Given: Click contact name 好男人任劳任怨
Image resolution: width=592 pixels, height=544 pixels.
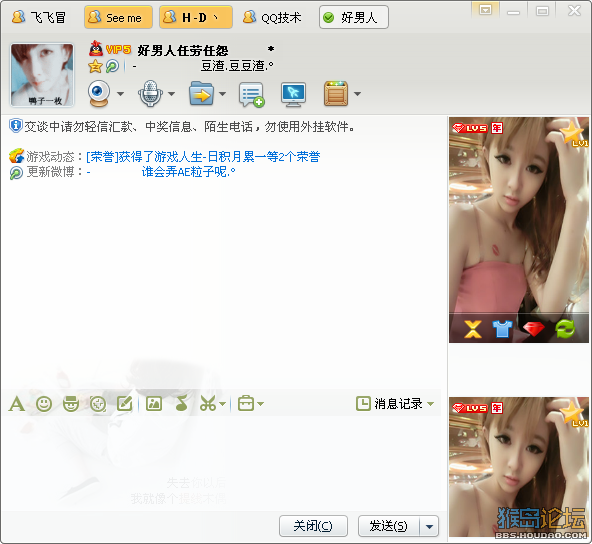Looking at the screenshot, I should 183,50.
